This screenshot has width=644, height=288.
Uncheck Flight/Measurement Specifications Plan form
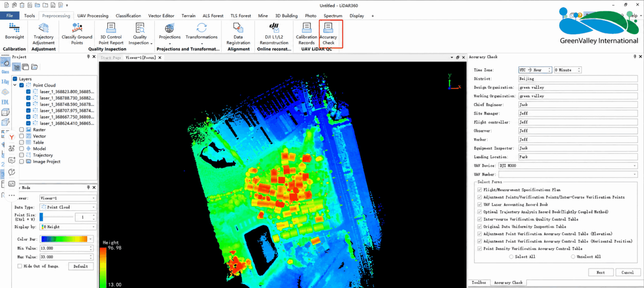[480, 190]
